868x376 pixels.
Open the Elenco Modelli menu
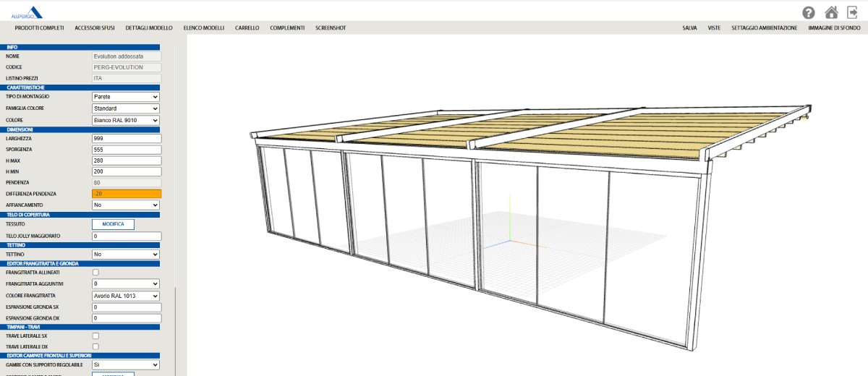(x=204, y=27)
